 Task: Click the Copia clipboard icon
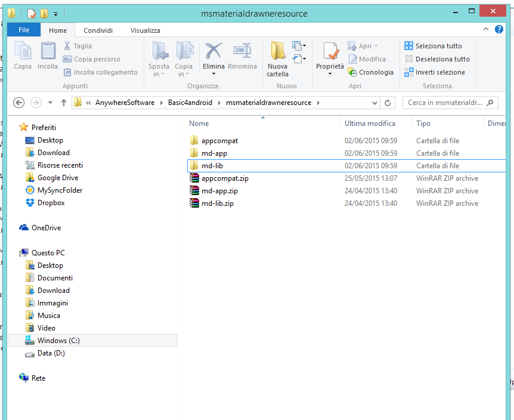click(x=23, y=51)
